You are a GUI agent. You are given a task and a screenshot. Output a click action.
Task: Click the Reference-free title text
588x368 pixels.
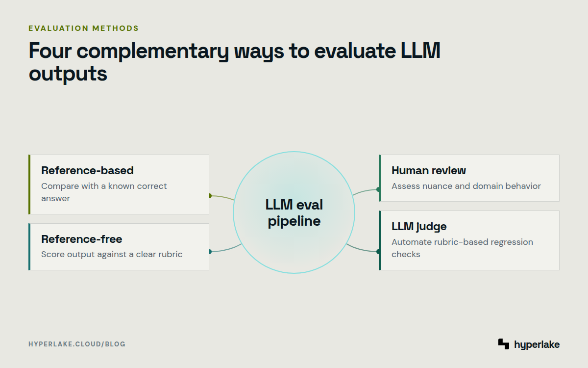pyautogui.click(x=82, y=239)
